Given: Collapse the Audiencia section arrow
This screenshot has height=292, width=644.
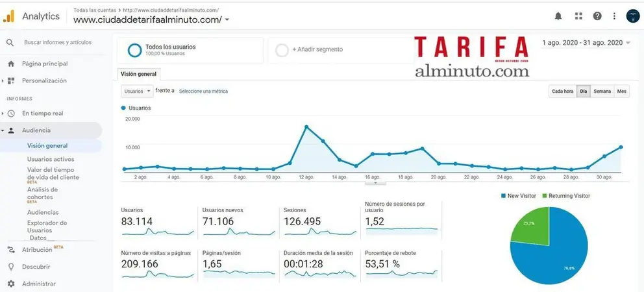Looking at the screenshot, I should 3,130.
